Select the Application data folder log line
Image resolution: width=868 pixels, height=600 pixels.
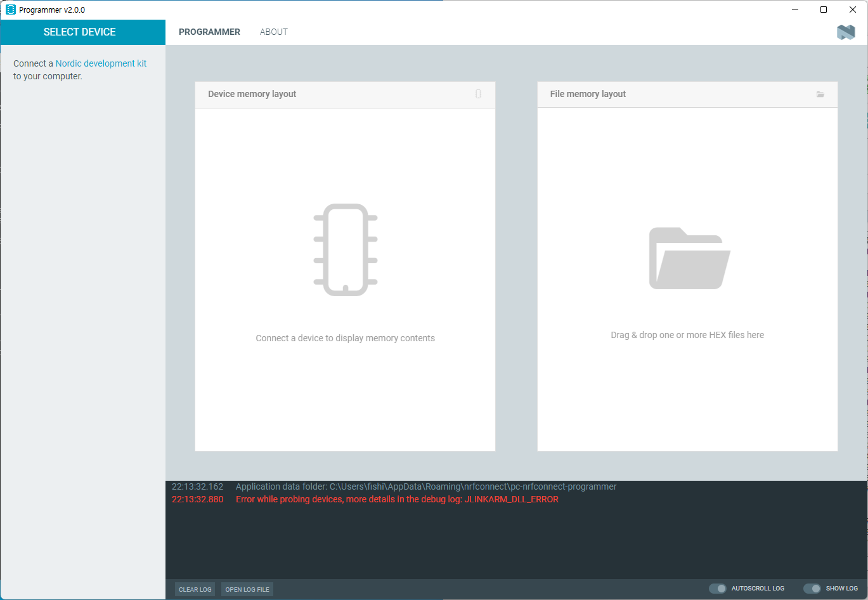(426, 486)
